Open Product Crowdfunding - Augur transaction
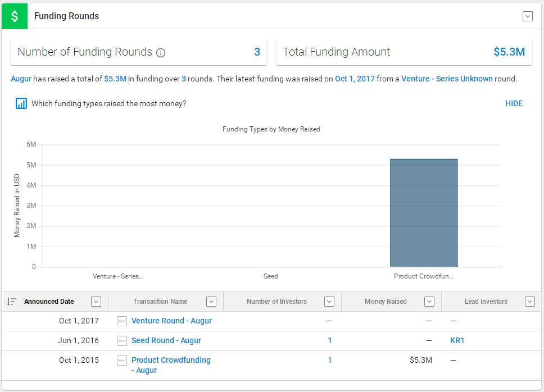The image size is (544, 392). (171, 365)
